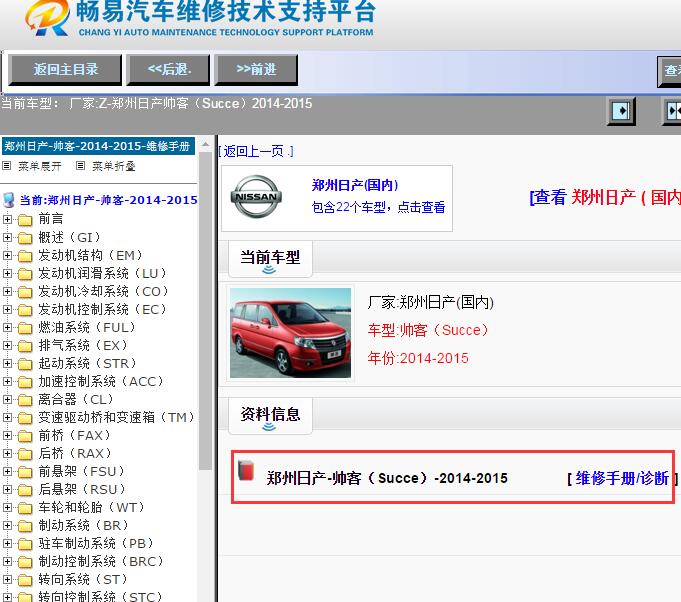Image resolution: width=681 pixels, height=602 pixels.
Task: Click the single-arrow panel button icon
Action: click(621, 111)
